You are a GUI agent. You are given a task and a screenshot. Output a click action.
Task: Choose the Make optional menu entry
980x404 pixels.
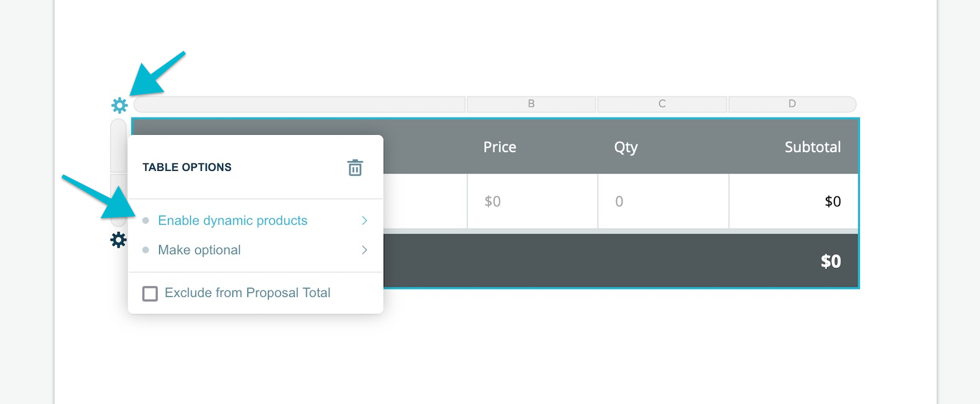199,250
